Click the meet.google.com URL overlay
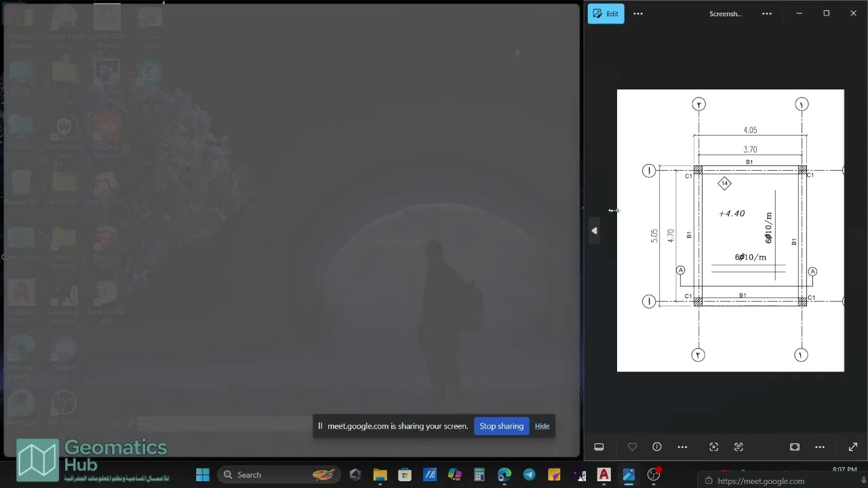 click(x=761, y=481)
